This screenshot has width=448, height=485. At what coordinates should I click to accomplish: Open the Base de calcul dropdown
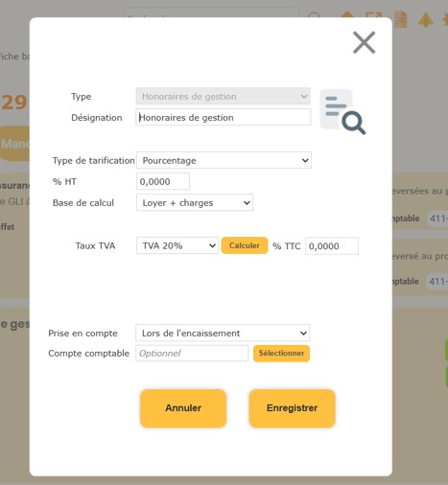pos(195,202)
